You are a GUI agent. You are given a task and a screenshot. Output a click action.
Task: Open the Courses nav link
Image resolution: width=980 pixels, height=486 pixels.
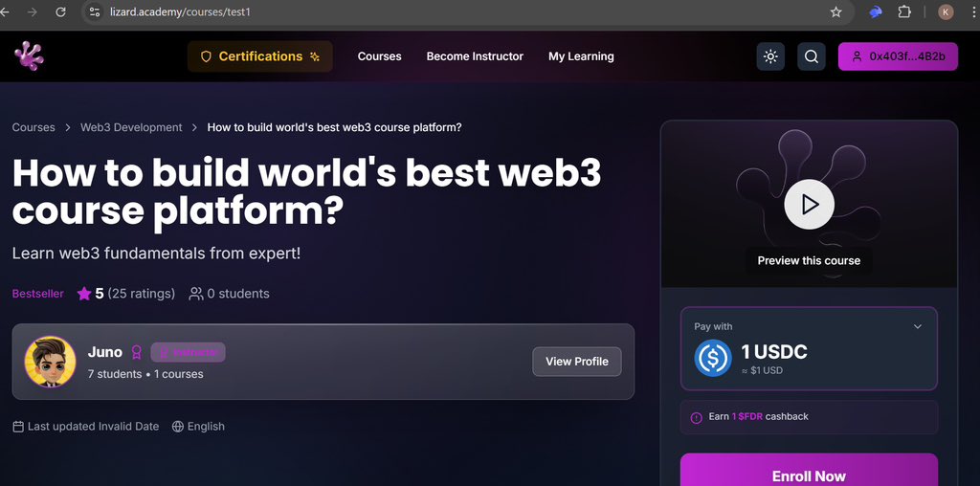click(x=379, y=56)
